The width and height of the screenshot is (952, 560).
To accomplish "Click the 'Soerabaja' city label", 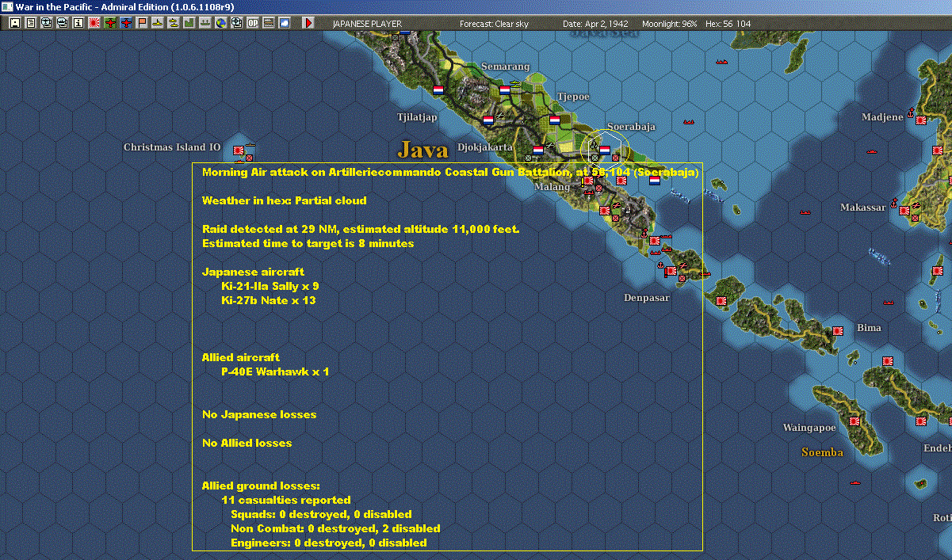I will pos(632,127).
